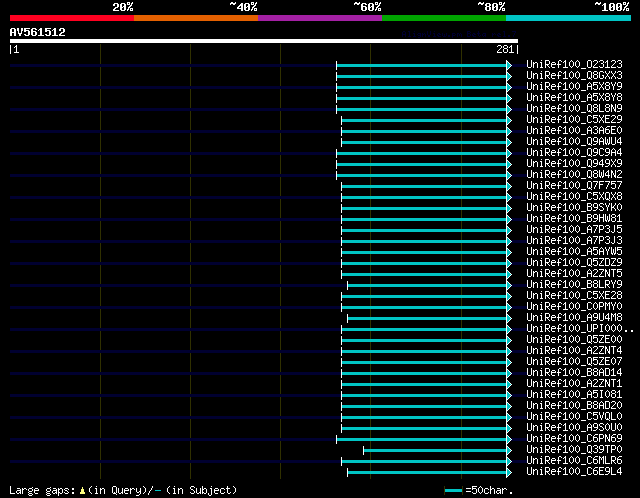This screenshot has height=498, width=640.
Task: Click UniRef100_A9U4M8 label
Action: point(574,318)
